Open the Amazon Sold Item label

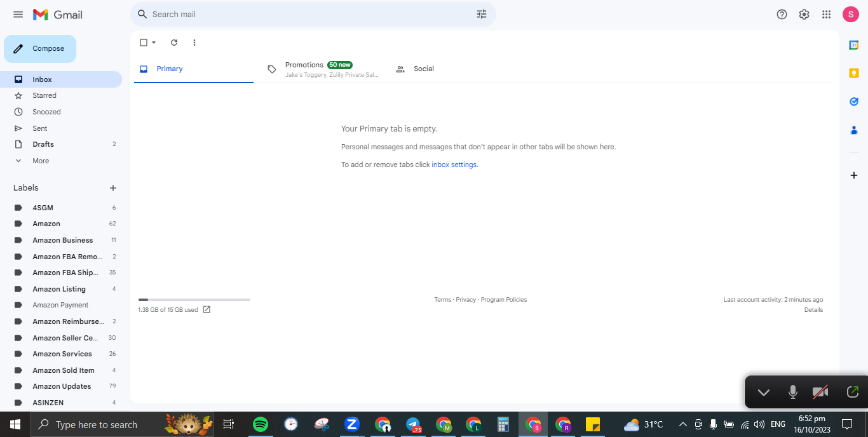coord(61,370)
